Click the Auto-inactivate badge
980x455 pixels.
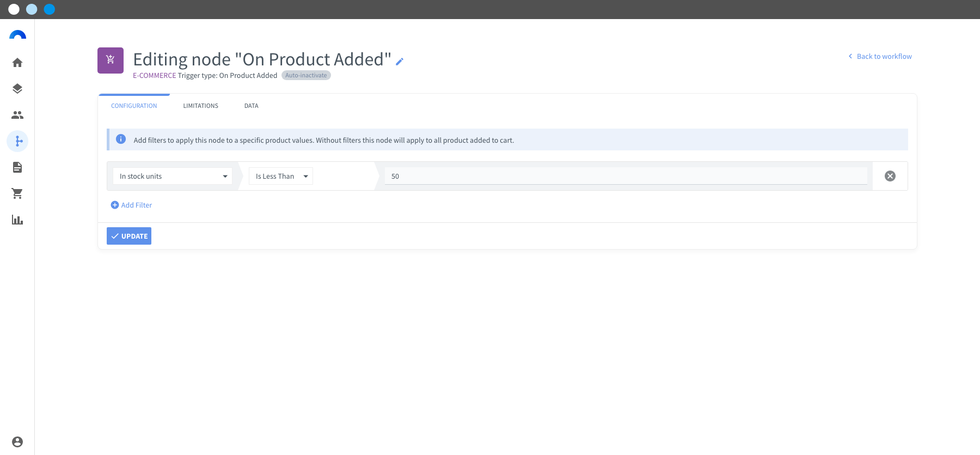[306, 75]
